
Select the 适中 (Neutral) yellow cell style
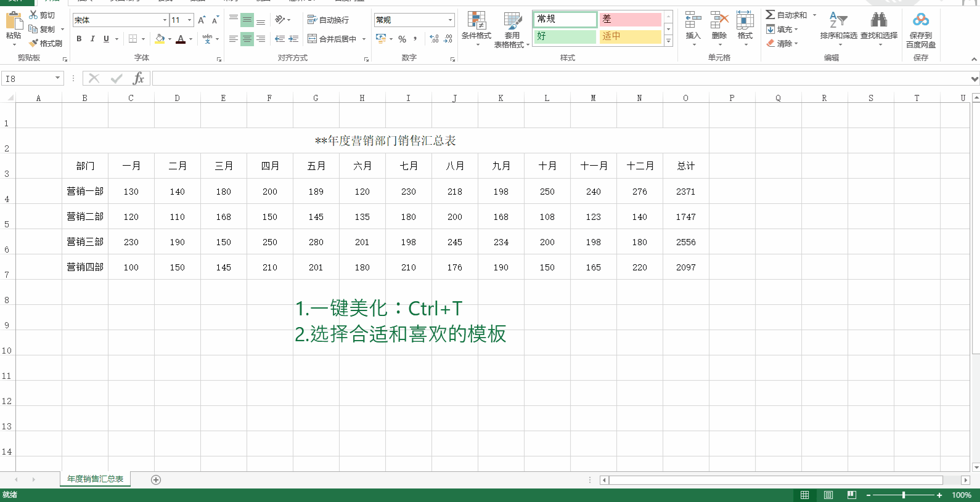[630, 36]
